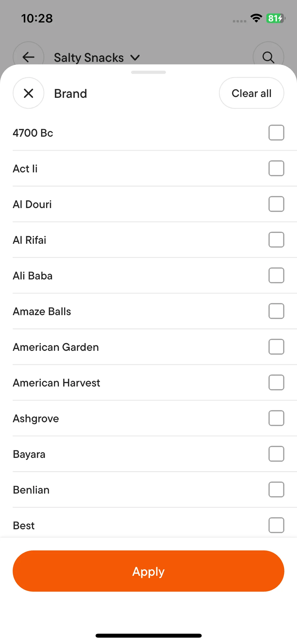Viewport: 297px width, 644px height.
Task: Select American Garden brand checkbox
Action: [276, 347]
